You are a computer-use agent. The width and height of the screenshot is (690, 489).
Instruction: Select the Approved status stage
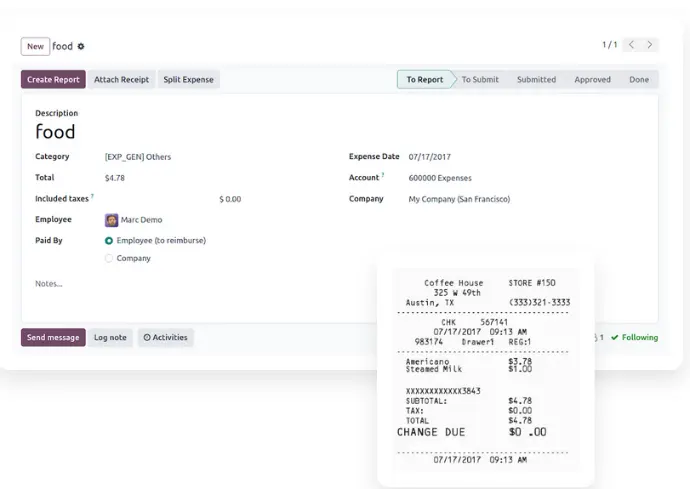point(592,80)
